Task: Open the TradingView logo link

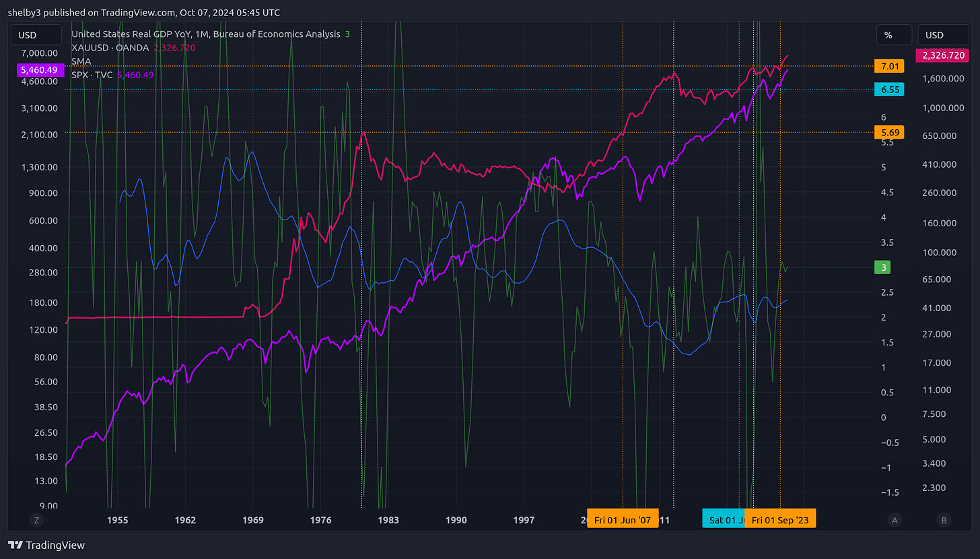Action: click(46, 545)
